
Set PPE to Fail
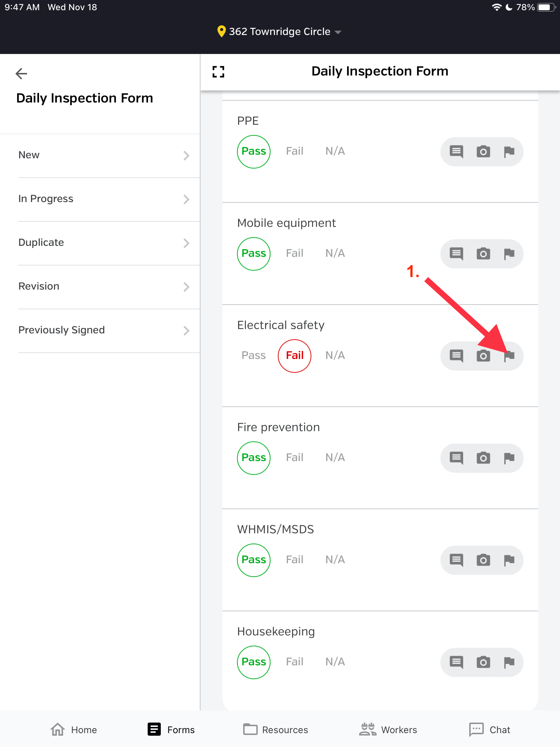tap(295, 151)
